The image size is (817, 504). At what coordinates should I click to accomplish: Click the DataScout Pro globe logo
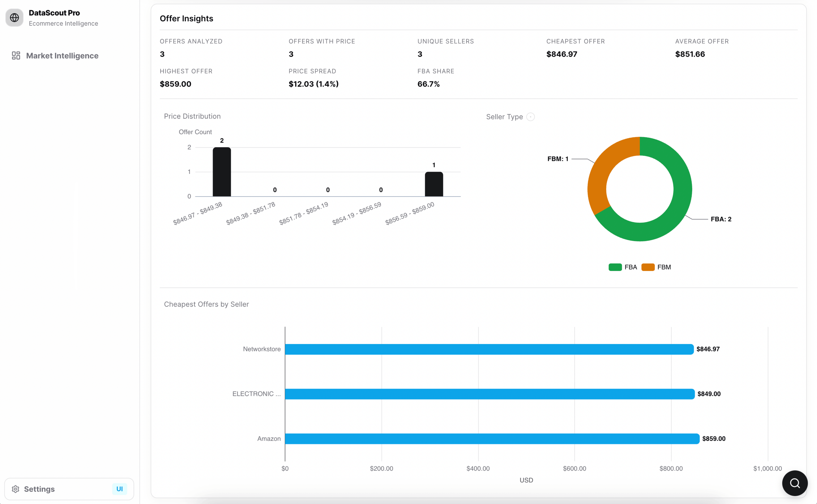click(x=14, y=17)
